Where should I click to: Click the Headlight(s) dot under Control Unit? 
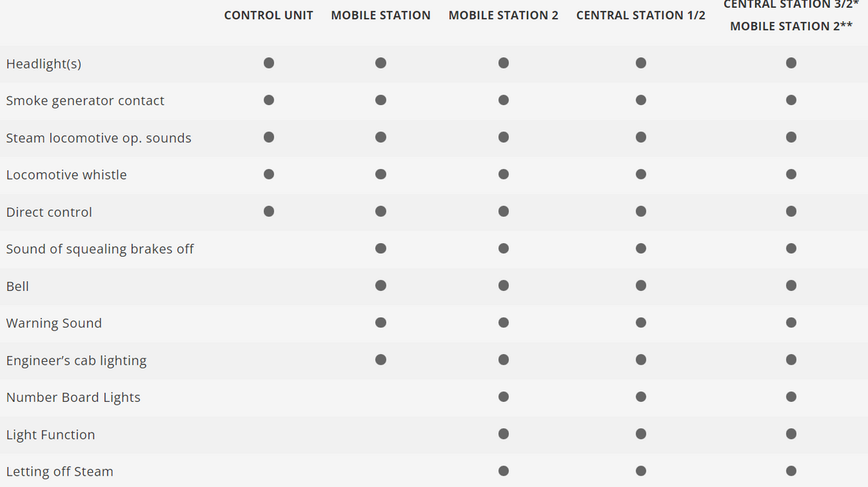269,63
